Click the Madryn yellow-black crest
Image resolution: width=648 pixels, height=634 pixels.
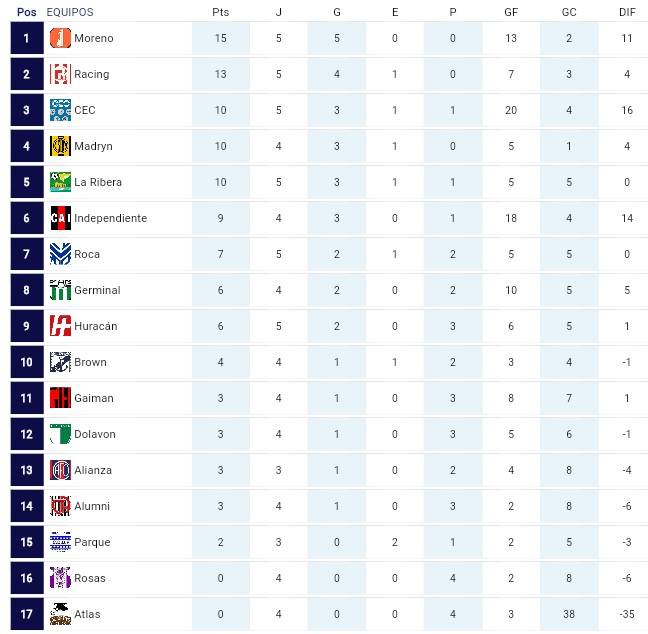point(60,146)
